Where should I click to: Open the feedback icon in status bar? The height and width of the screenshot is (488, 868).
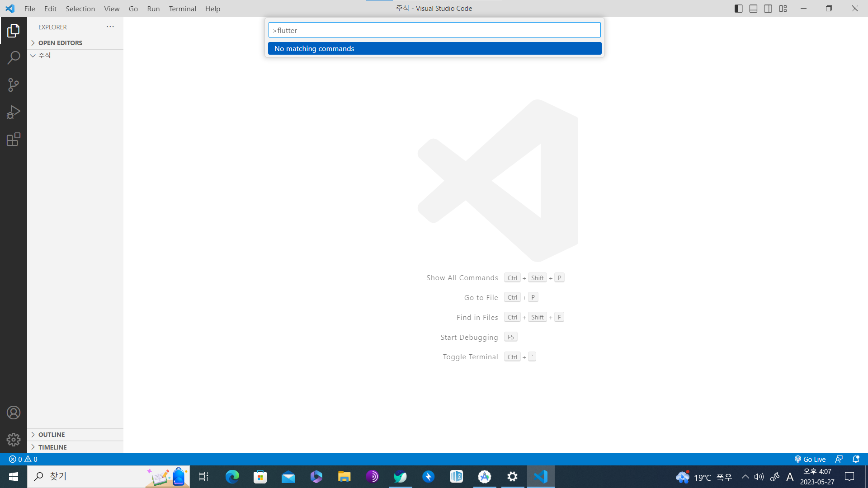pyautogui.click(x=839, y=459)
